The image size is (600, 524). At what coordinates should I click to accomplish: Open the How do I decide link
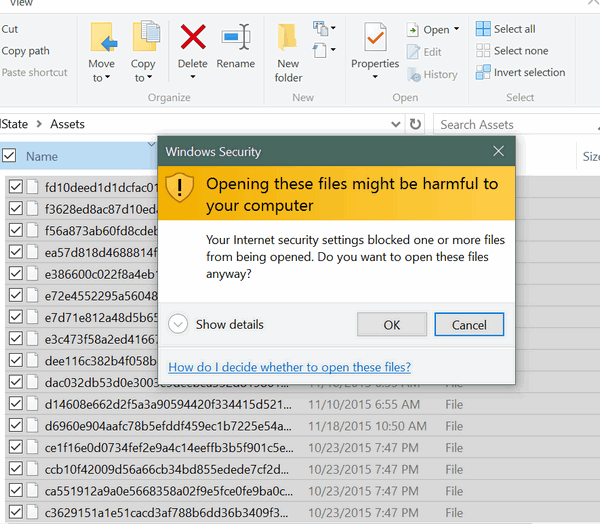[x=289, y=367]
